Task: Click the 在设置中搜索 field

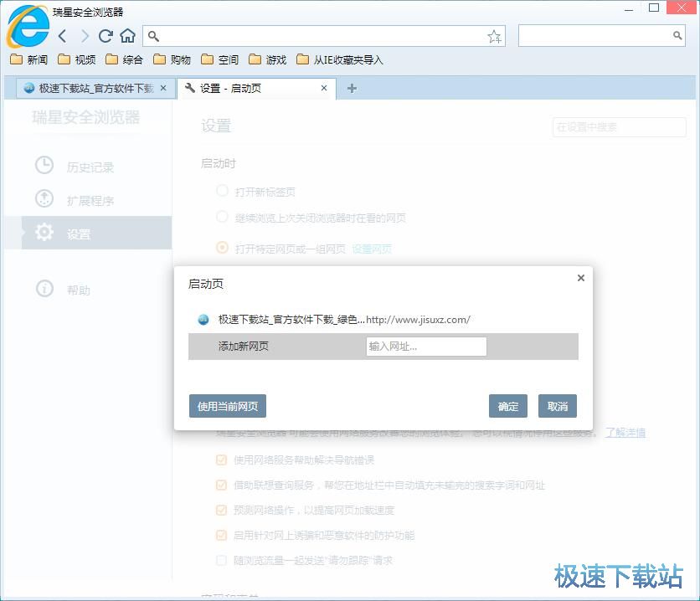Action: (619, 127)
